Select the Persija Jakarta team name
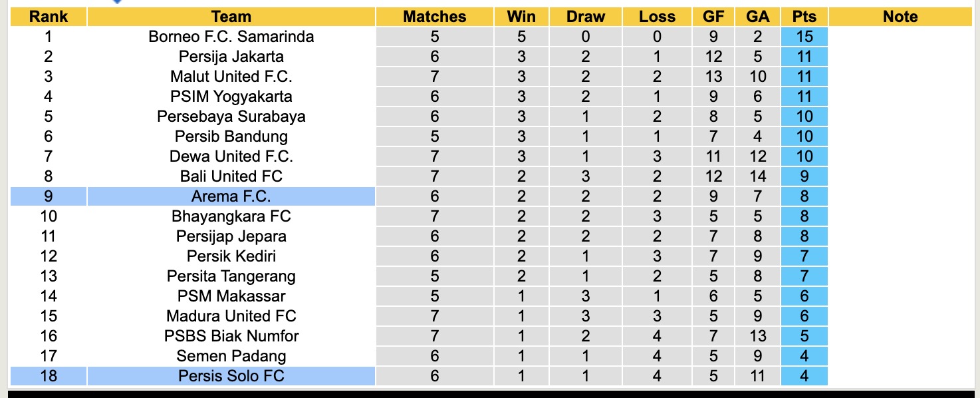Viewport: 980px width, 398px height. point(231,57)
